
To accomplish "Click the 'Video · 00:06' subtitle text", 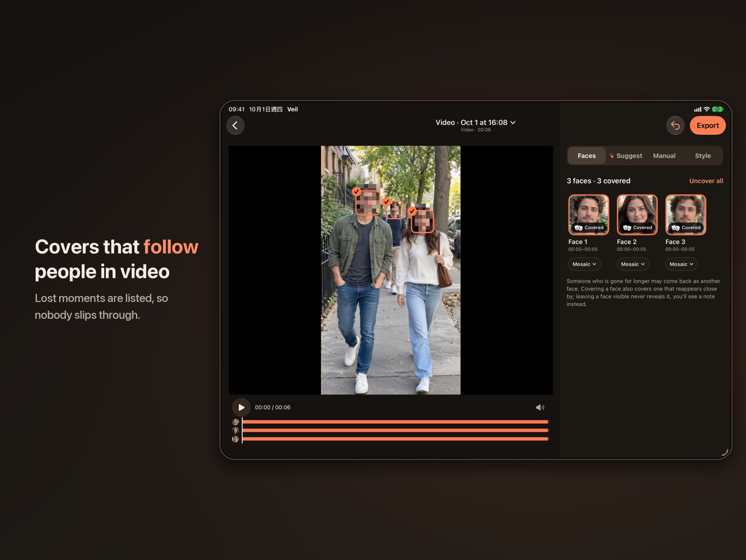I will tap(476, 130).
